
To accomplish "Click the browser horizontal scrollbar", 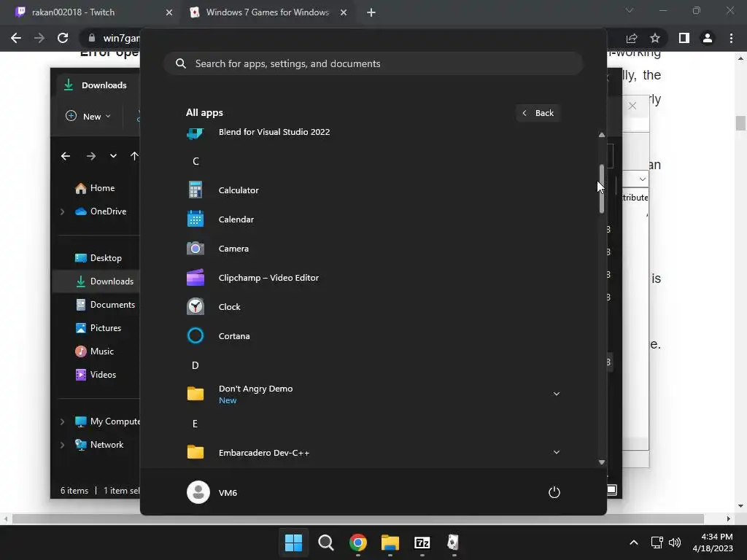I will (357, 518).
